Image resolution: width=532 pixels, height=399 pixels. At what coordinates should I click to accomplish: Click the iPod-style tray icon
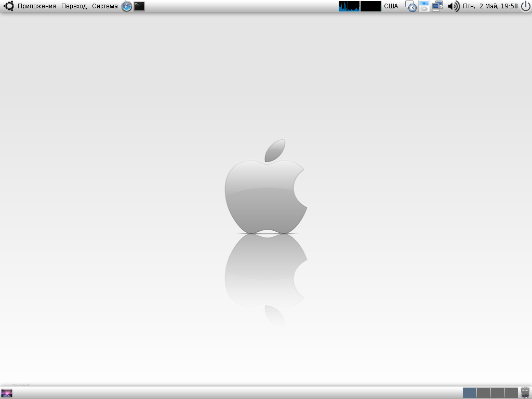point(424,6)
